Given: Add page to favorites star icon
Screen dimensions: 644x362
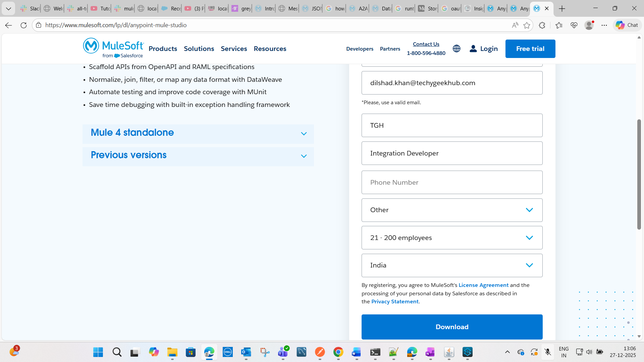Looking at the screenshot, I should click(527, 25).
